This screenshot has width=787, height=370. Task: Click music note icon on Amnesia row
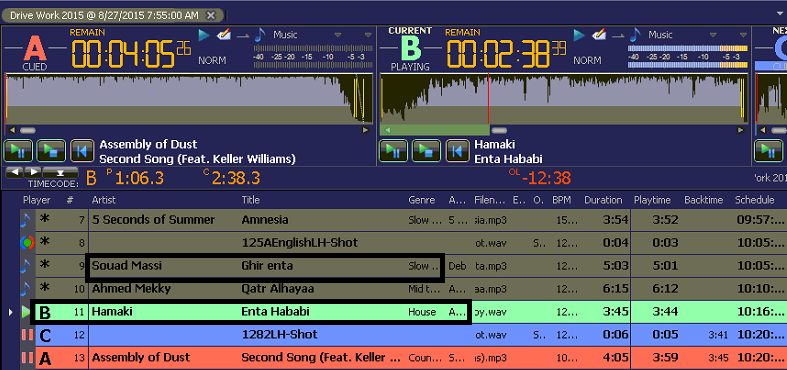[26, 220]
